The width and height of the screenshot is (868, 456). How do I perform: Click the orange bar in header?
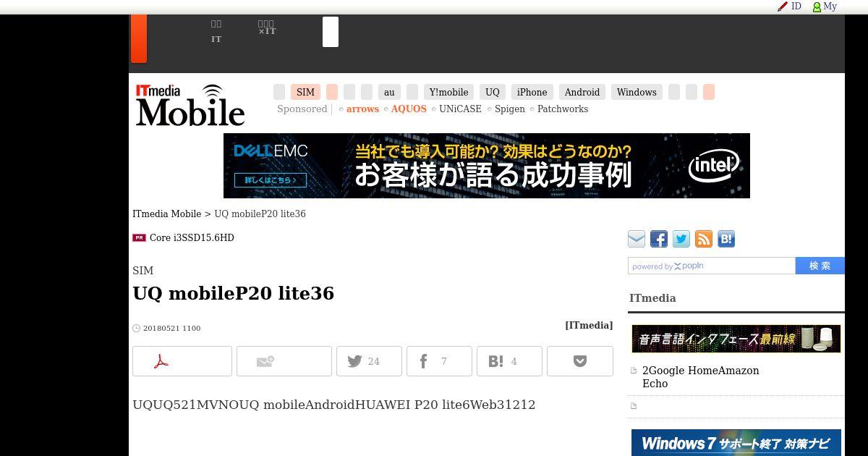[138, 38]
